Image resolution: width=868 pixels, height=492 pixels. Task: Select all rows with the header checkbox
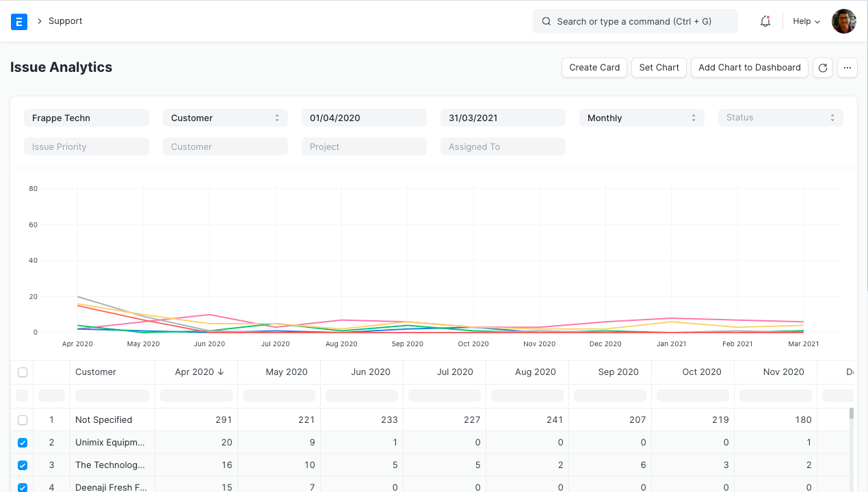(x=23, y=372)
